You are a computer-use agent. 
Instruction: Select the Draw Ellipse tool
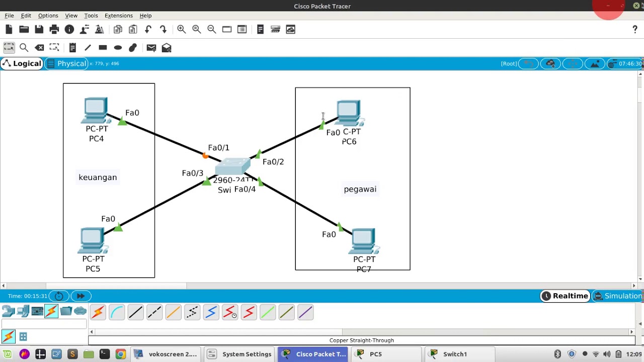[118, 48]
